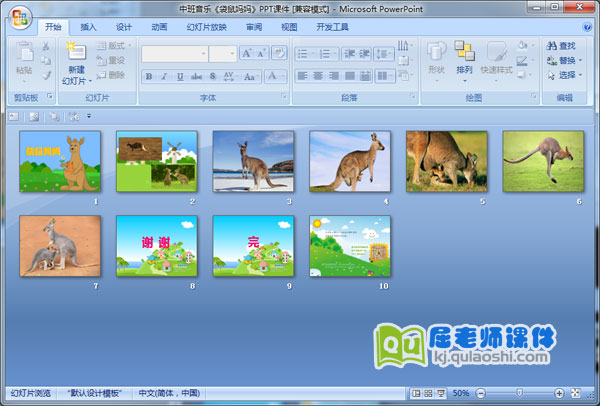Viewport: 600px width, 406px height.
Task: Switch to the 审阅 tab
Action: 254,27
